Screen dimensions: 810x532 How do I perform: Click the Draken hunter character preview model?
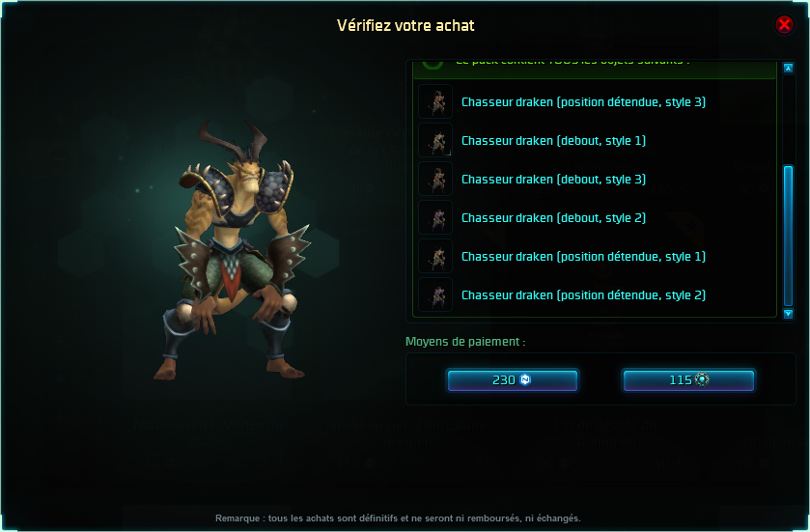click(x=235, y=250)
